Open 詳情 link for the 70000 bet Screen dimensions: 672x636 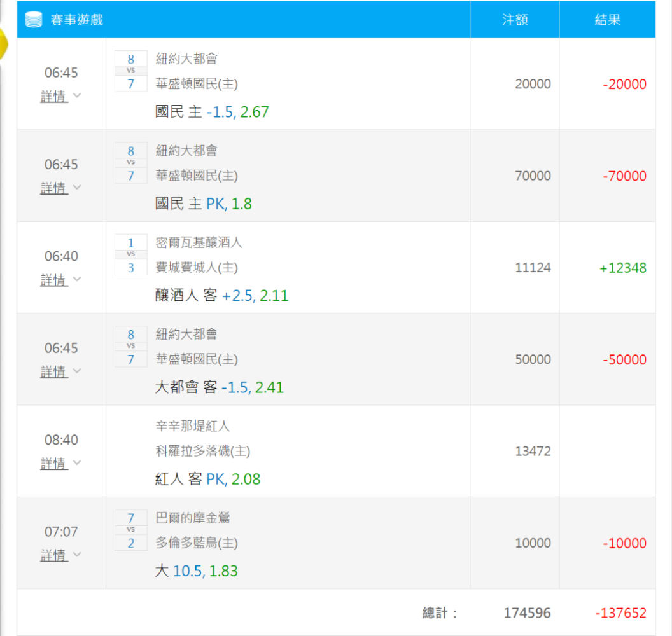pyautogui.click(x=54, y=188)
